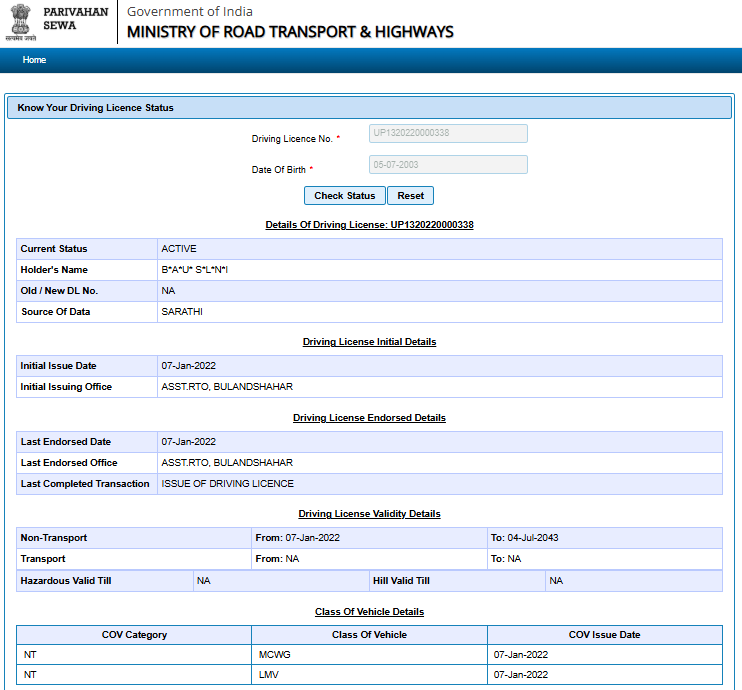The width and height of the screenshot is (742, 690).
Task: Focus the Date Of Birth field
Action: tap(448, 165)
